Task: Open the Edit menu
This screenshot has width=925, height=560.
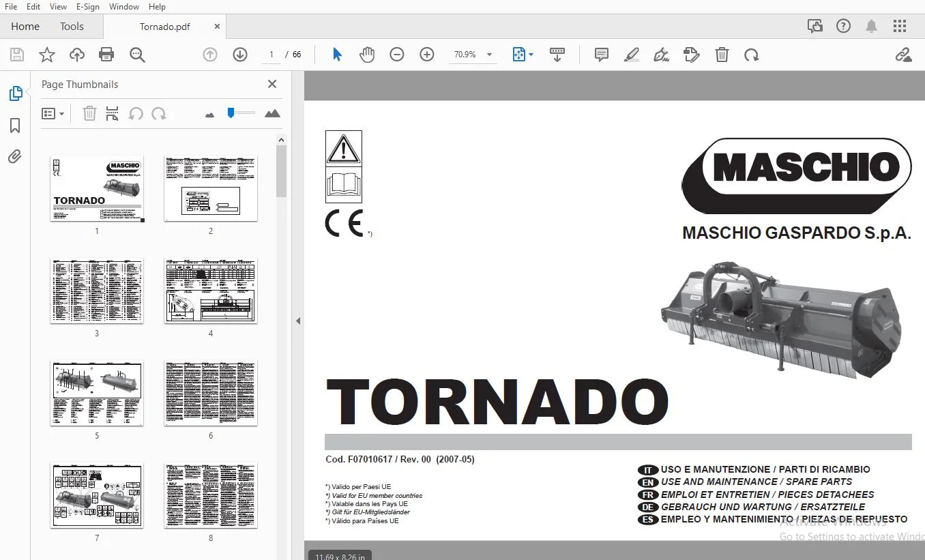Action: 33,7
